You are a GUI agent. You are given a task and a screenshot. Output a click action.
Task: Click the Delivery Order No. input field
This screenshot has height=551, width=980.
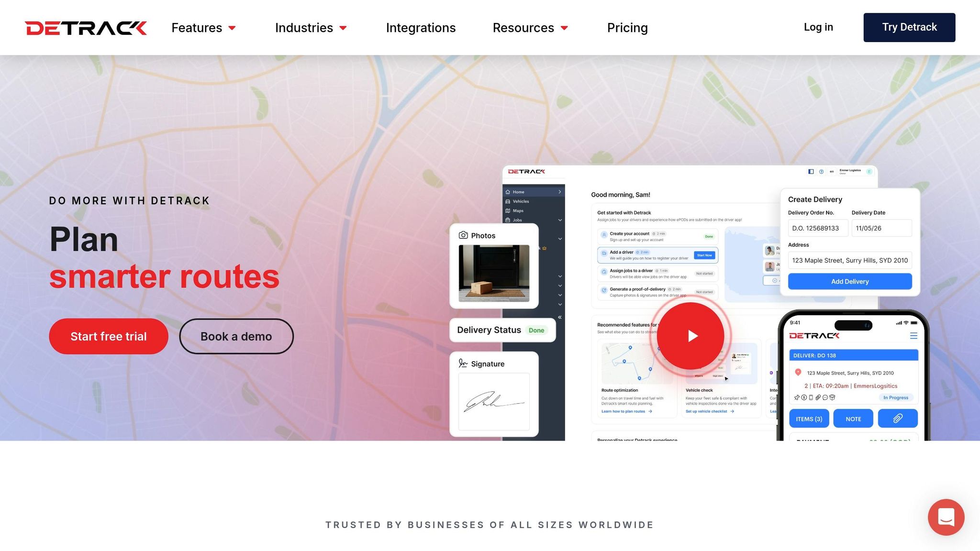(818, 228)
